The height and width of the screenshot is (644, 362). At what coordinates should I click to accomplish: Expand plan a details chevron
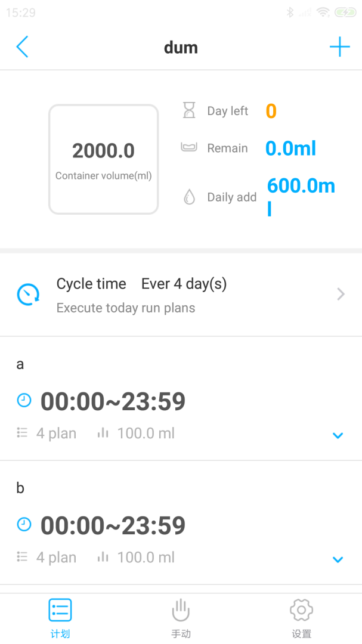[338, 435]
